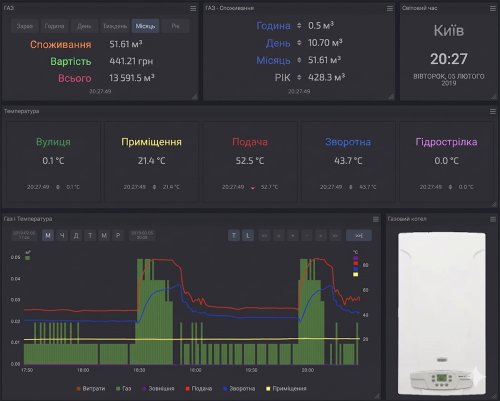This screenshot has width=500, height=401.
Task: Select the Д chart range button
Action: coord(76,236)
